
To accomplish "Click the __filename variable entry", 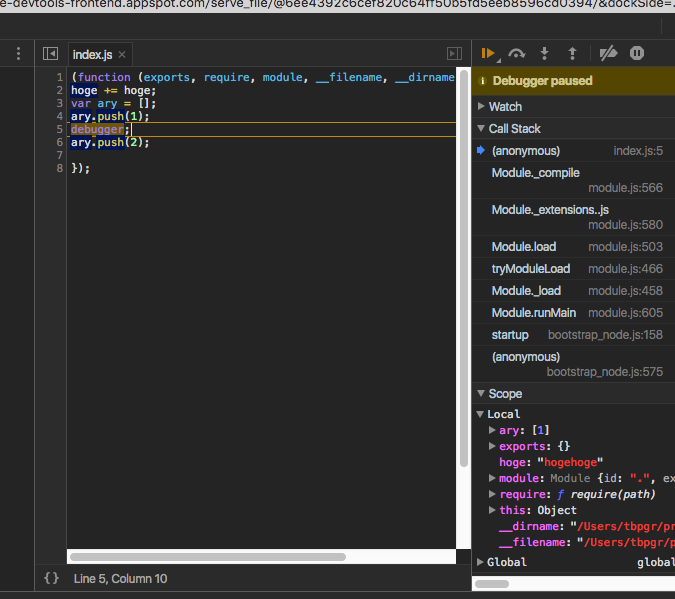I will 587,542.
